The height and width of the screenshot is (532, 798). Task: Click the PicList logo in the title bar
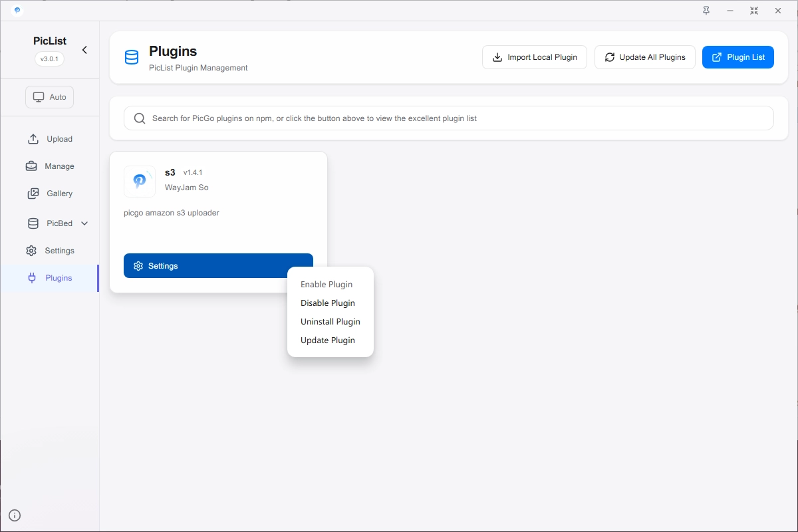(x=17, y=11)
